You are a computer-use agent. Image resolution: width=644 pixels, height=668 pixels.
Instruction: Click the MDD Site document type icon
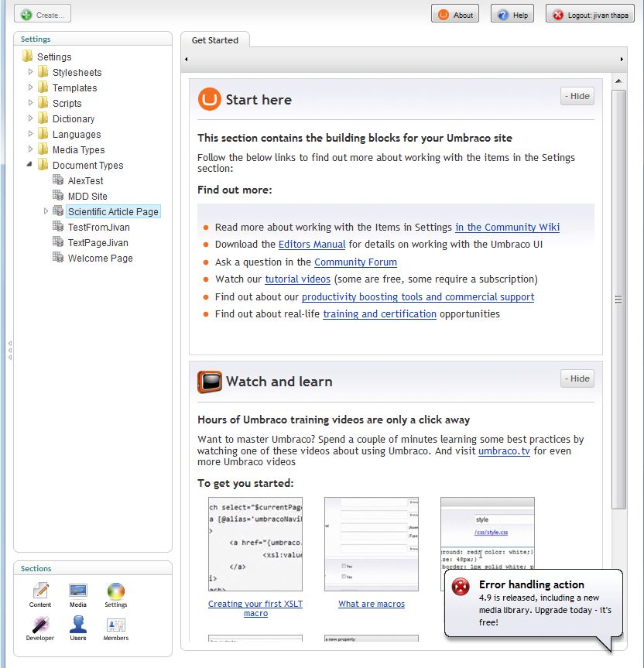point(58,195)
